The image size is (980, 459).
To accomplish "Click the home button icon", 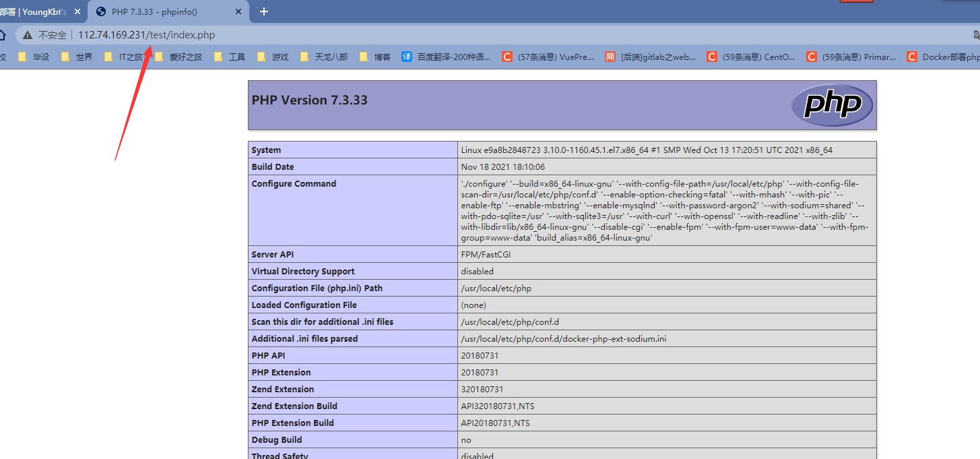I will (3, 35).
